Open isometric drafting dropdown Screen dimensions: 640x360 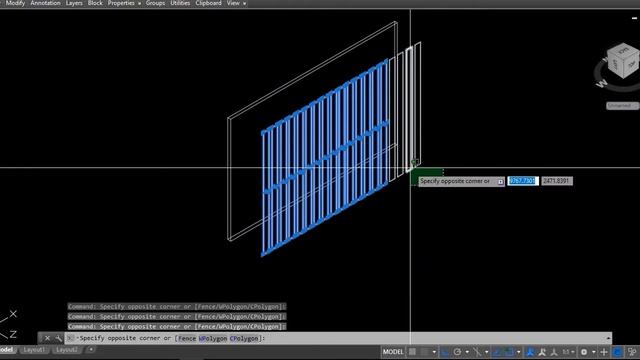pyautogui.click(x=487, y=352)
